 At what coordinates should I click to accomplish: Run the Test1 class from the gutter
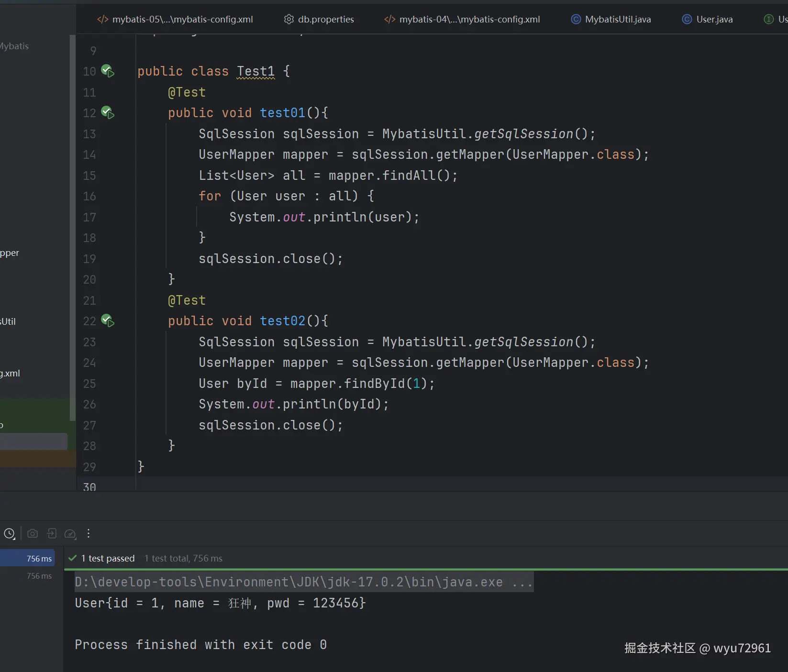tap(108, 71)
